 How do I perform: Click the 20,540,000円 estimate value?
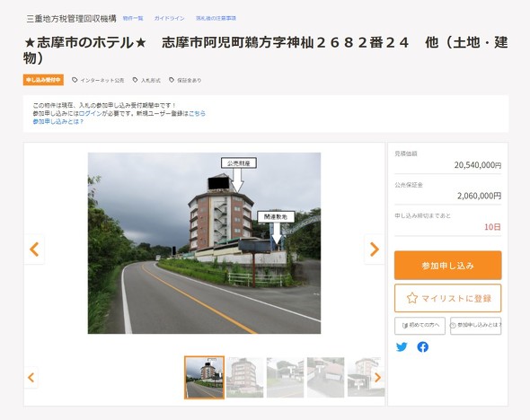(478, 165)
